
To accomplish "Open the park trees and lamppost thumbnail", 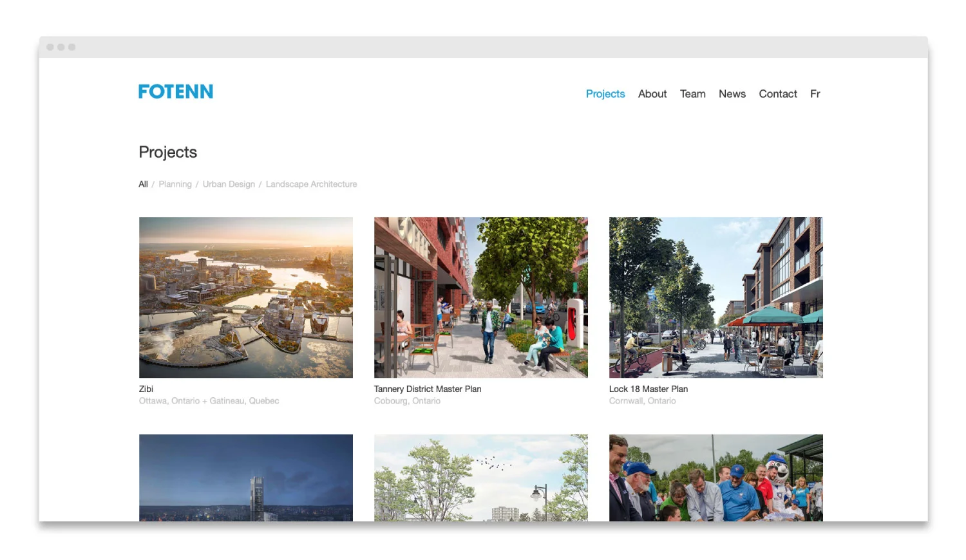I will click(481, 478).
